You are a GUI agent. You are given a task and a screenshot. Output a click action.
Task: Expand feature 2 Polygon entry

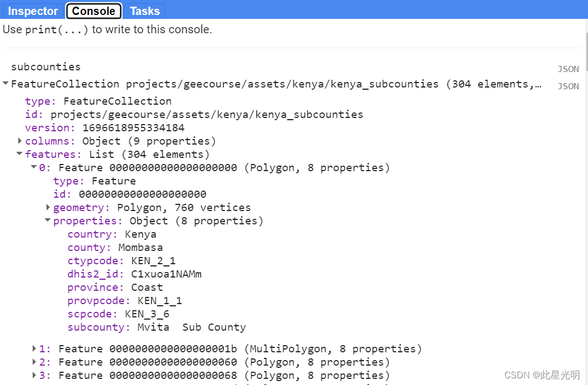34,362
